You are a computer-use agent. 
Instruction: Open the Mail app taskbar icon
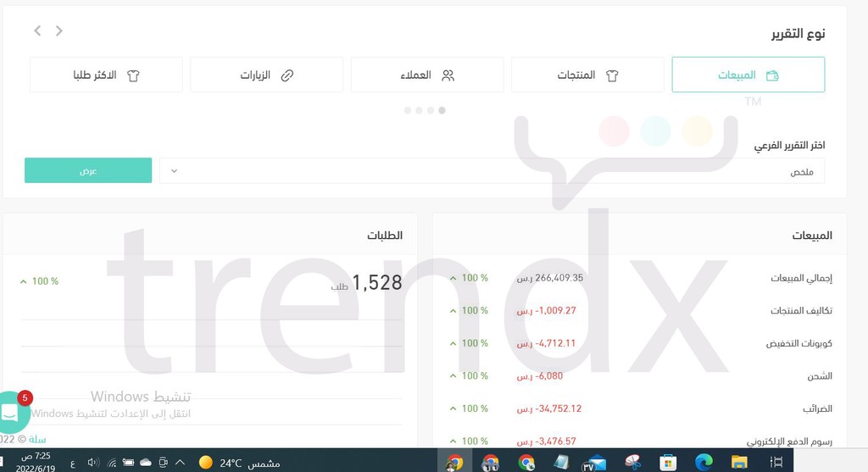tap(593, 463)
